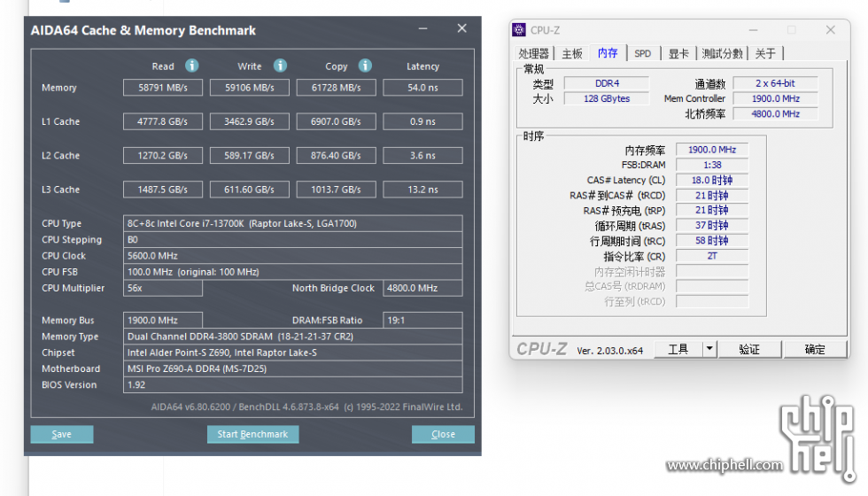
Task: Click the CPU Stepping field B0
Action: pos(293,240)
